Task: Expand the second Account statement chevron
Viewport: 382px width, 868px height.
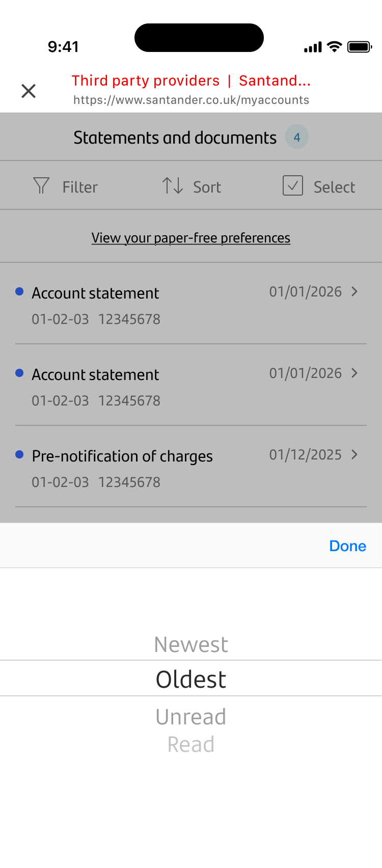Action: pos(355,373)
